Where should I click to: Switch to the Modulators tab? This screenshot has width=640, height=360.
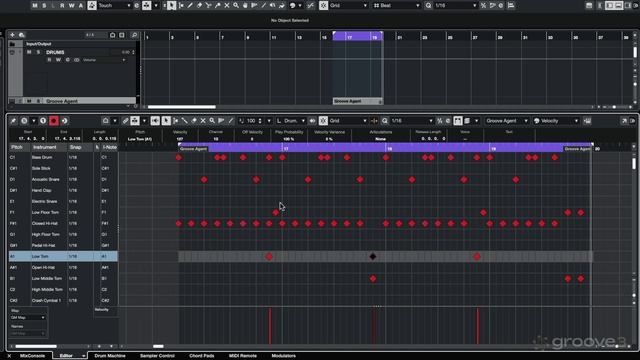pos(284,356)
